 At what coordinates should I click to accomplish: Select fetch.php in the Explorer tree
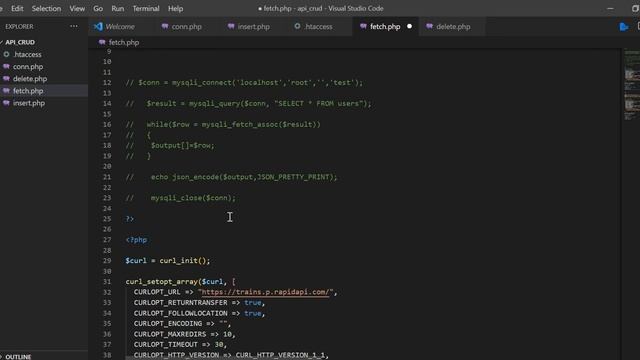click(28, 91)
